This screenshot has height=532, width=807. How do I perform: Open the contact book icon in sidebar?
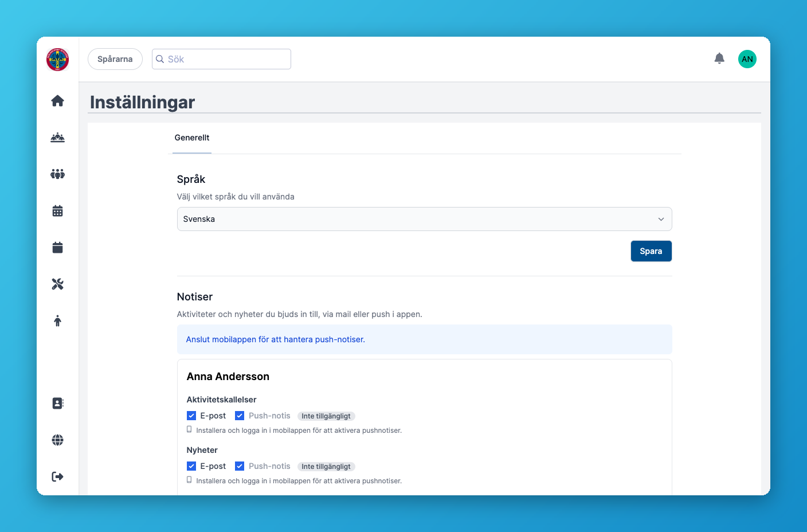point(57,403)
